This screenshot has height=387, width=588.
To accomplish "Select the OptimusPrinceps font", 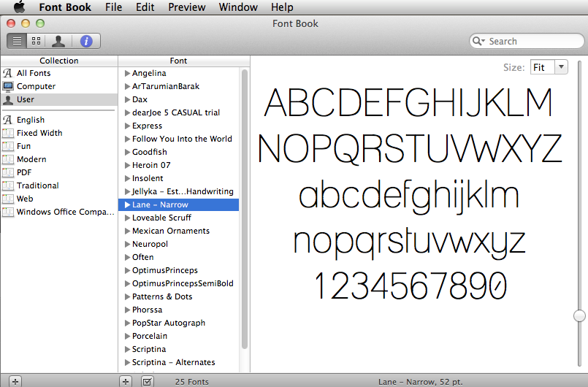I will pos(178,270).
